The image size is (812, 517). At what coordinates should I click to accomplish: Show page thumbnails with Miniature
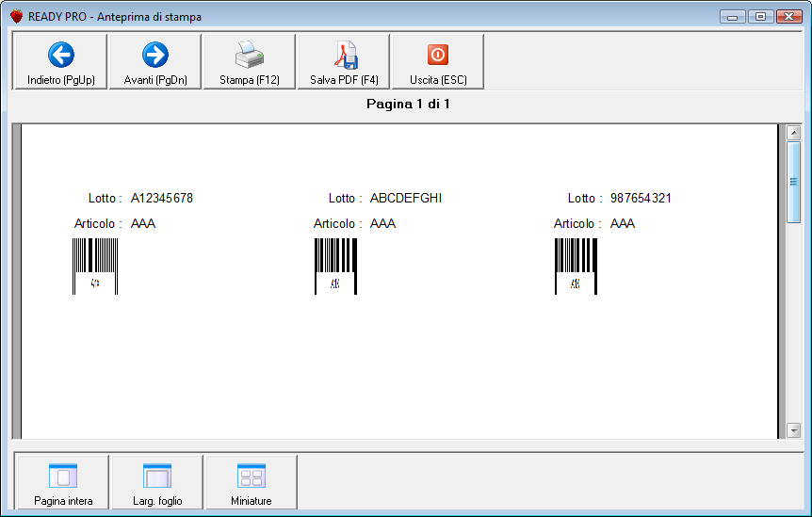(252, 482)
